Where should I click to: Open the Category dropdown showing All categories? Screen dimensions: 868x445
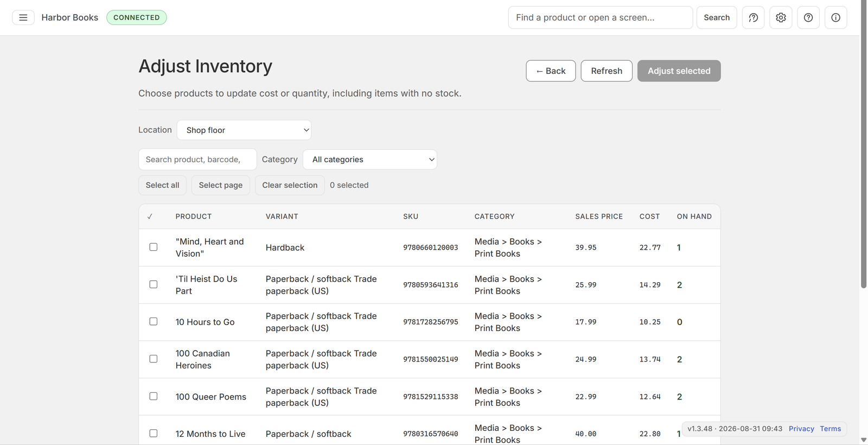pyautogui.click(x=370, y=160)
